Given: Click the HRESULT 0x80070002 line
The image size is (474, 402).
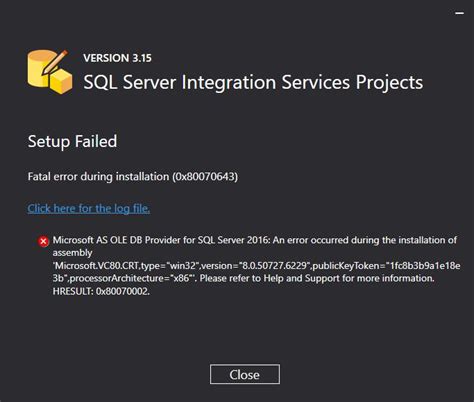Looking at the screenshot, I should pyautogui.click(x=101, y=291).
